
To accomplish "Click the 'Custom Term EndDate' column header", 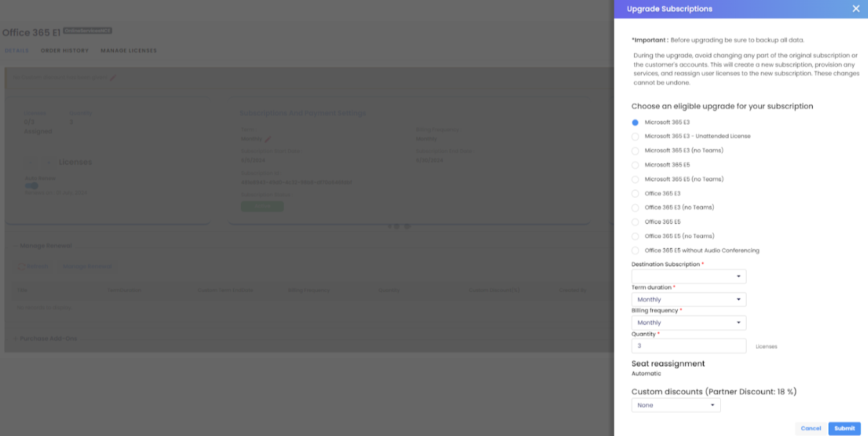I will [x=226, y=290].
